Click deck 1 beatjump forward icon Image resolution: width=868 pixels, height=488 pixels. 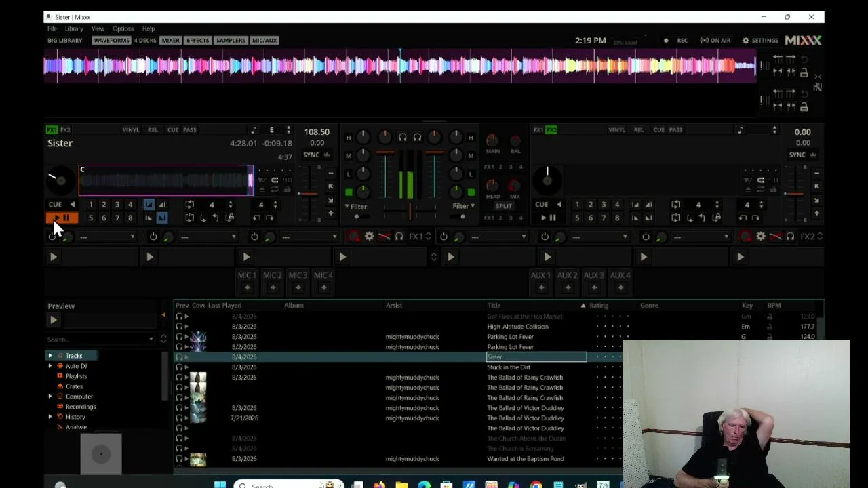coord(270,218)
